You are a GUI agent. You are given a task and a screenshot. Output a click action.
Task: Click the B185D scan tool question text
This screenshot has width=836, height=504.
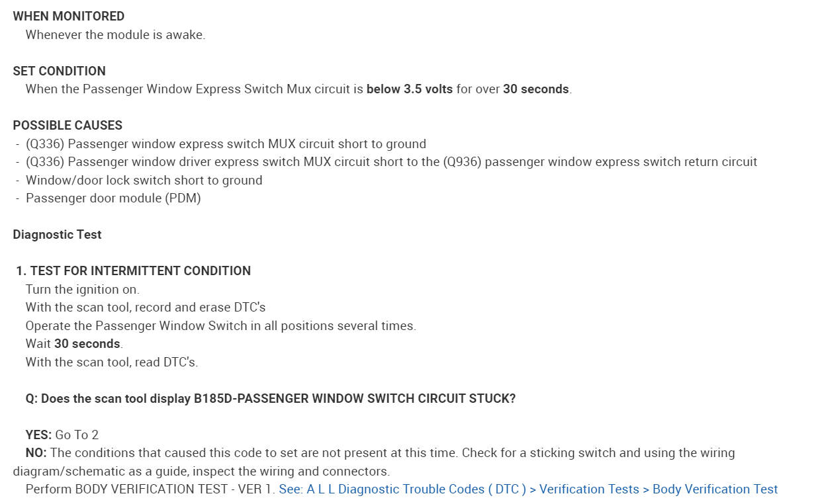coord(270,398)
